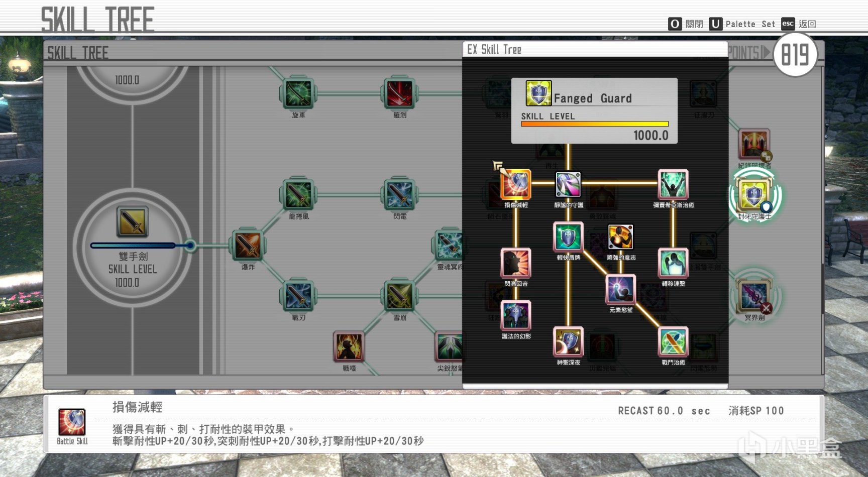Screen dimensions: 868x477
Task: Select the 羅剎 sword skill node
Action: 400,93
